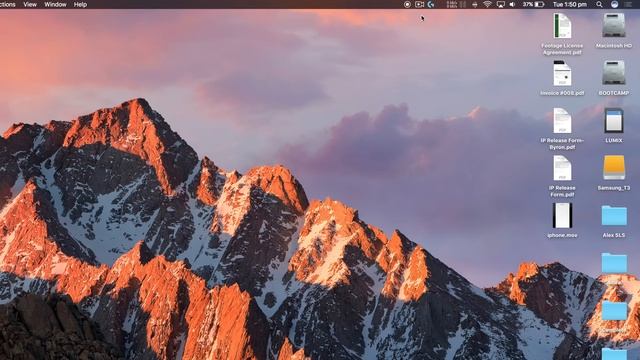Open the Window menu
The height and width of the screenshot is (360, 640).
55,4
